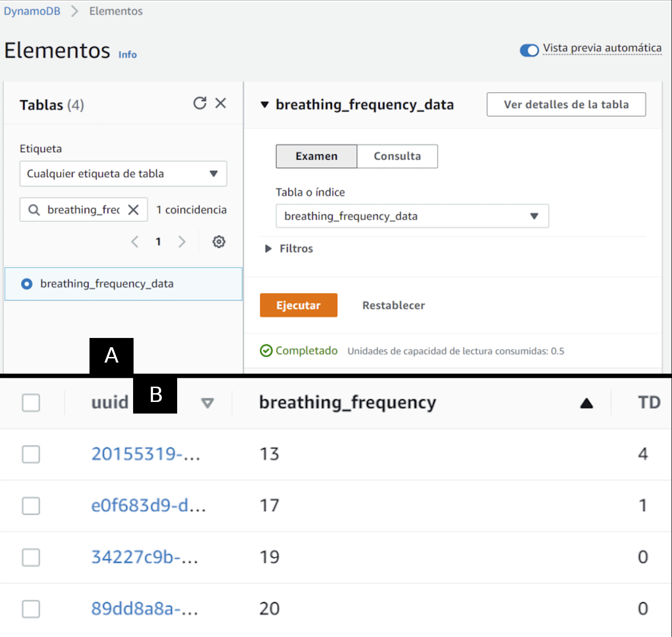Sort uuid column with down arrow
This screenshot has height=637, width=672.
click(207, 403)
